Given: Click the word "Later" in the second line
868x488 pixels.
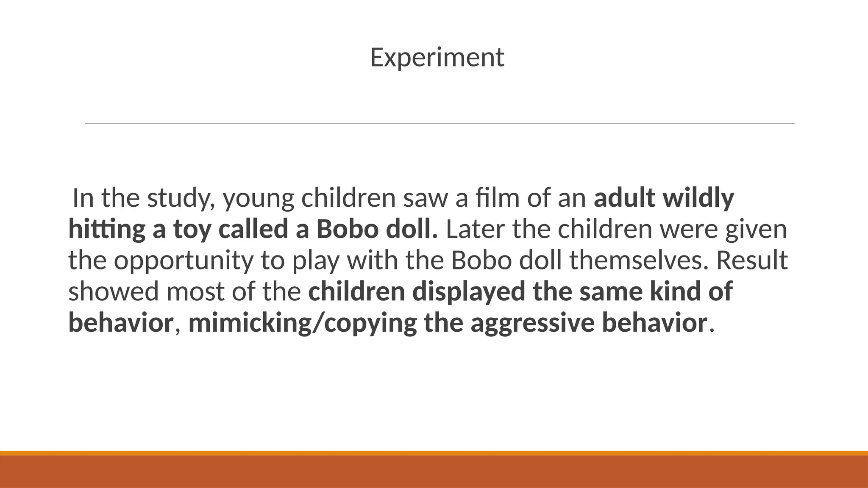Looking at the screenshot, I should coord(476,229).
